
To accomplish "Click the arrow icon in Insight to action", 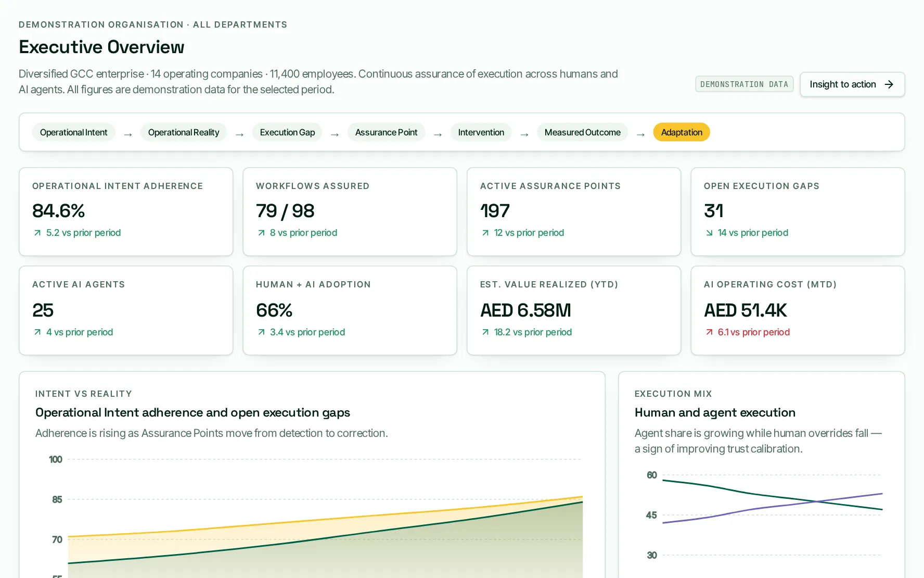I will [889, 84].
